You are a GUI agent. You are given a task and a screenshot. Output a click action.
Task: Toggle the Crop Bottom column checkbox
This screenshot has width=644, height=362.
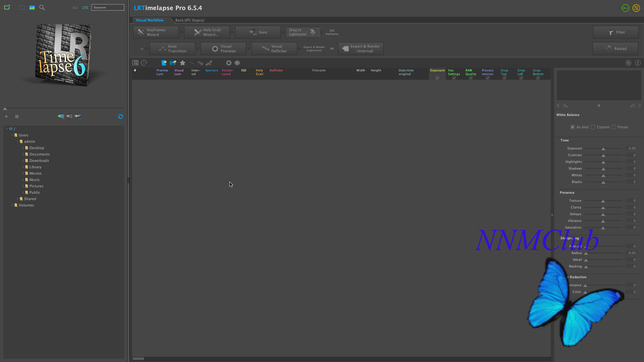(x=538, y=78)
